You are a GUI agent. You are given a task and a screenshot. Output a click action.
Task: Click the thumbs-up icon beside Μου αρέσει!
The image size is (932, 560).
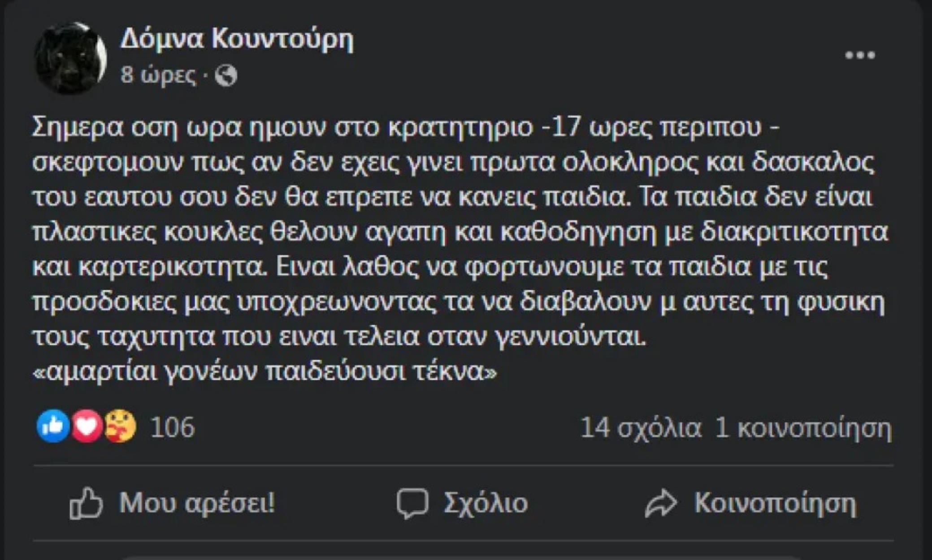86,504
